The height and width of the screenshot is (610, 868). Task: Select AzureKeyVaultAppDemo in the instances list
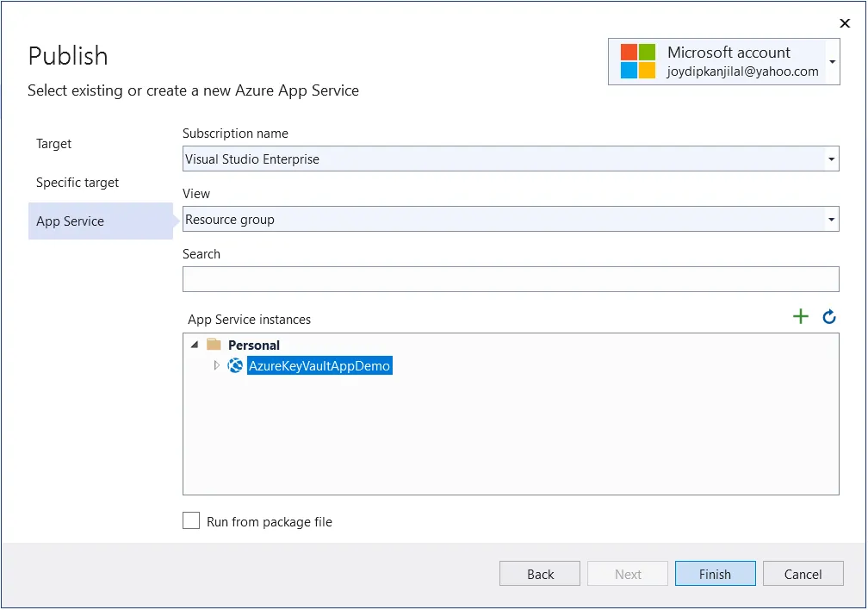319,366
